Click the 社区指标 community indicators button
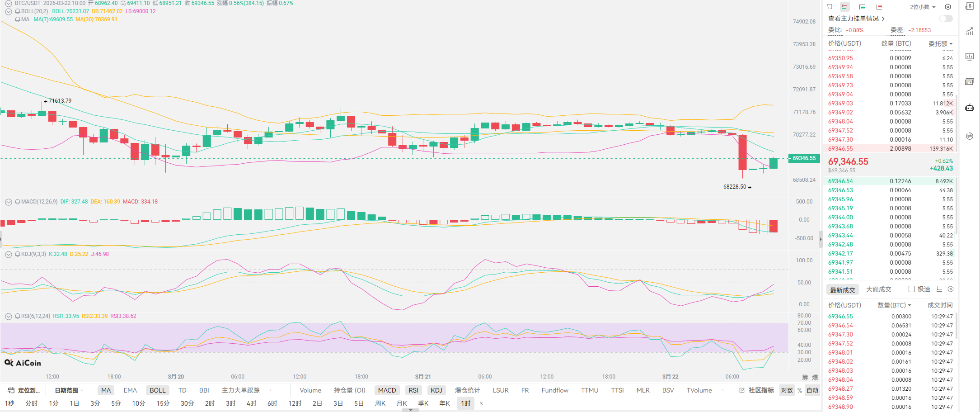This screenshot has height=412, width=980. coord(757,390)
